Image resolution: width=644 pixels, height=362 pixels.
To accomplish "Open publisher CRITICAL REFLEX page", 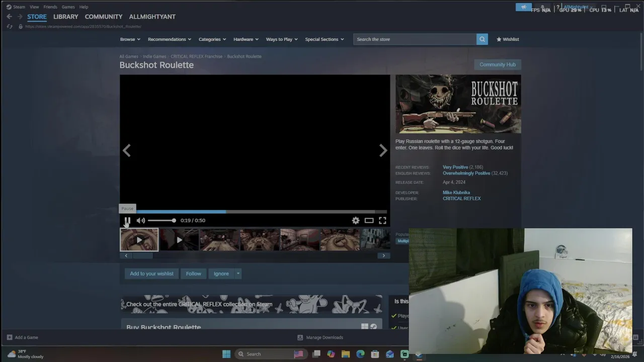I will [462, 199].
